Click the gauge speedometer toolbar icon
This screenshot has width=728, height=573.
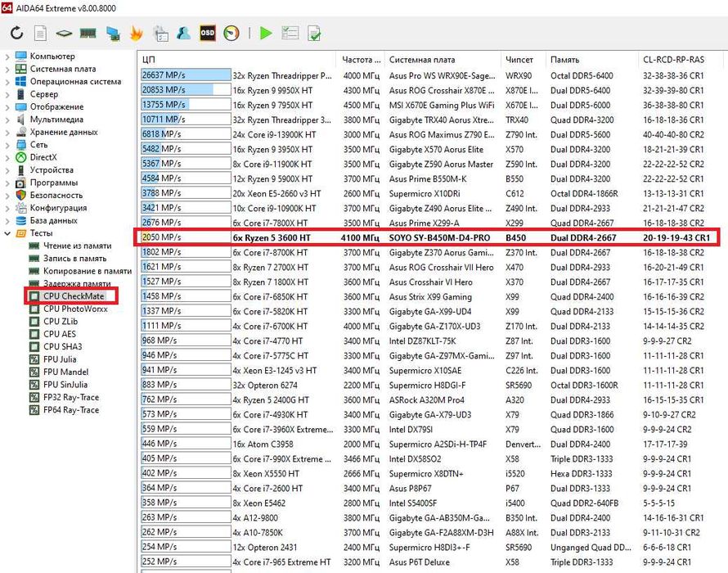[x=231, y=33]
